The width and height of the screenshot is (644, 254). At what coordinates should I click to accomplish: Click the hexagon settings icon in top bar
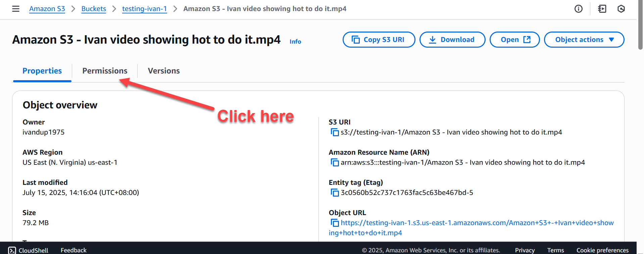621,9
